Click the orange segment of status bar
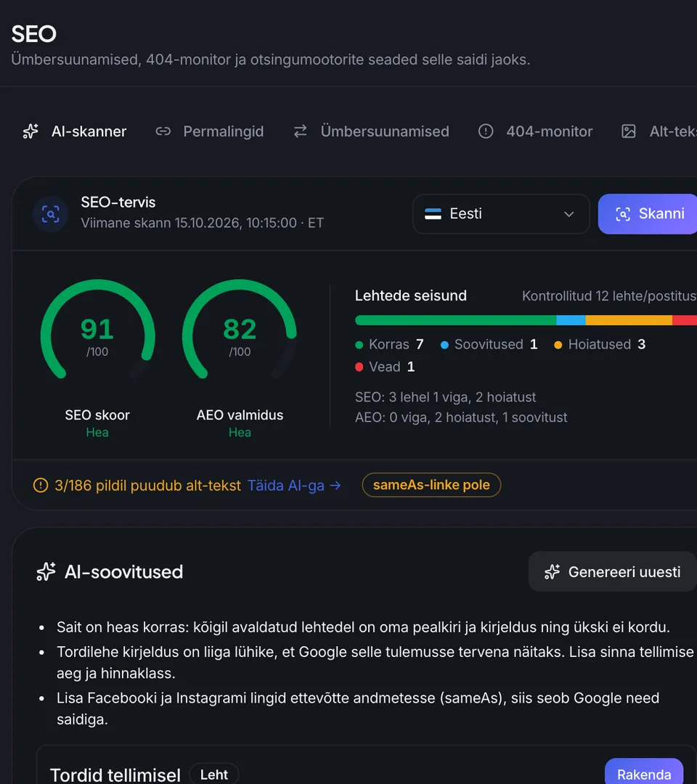Screen dimensions: 697x784 (x=629, y=320)
